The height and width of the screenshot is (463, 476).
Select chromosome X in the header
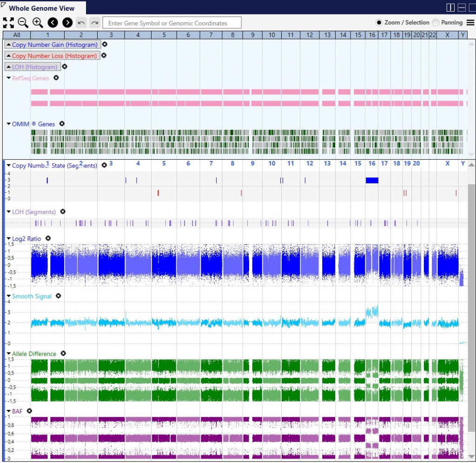(x=447, y=35)
